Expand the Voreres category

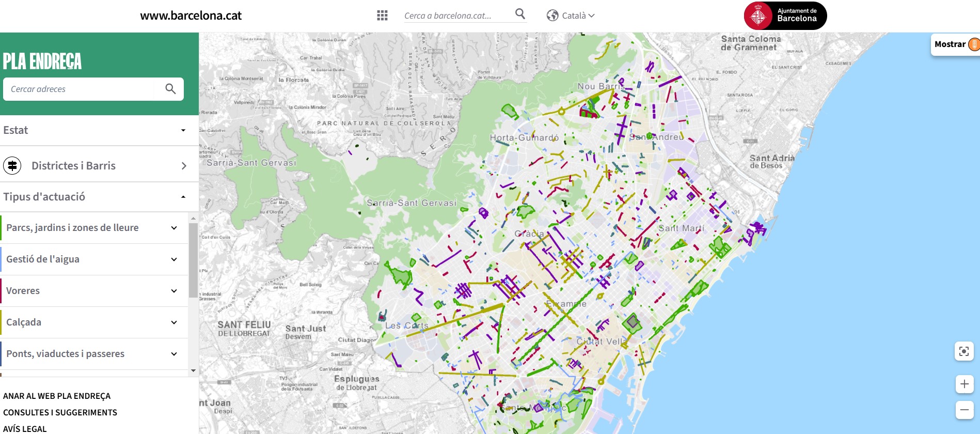(x=174, y=291)
